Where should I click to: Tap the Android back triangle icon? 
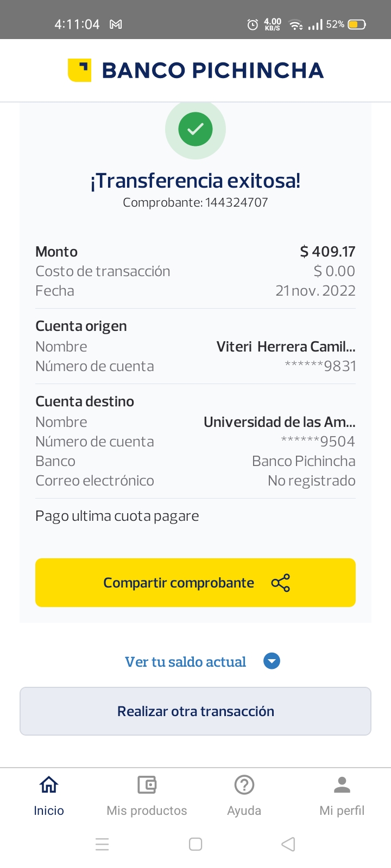[x=288, y=844]
